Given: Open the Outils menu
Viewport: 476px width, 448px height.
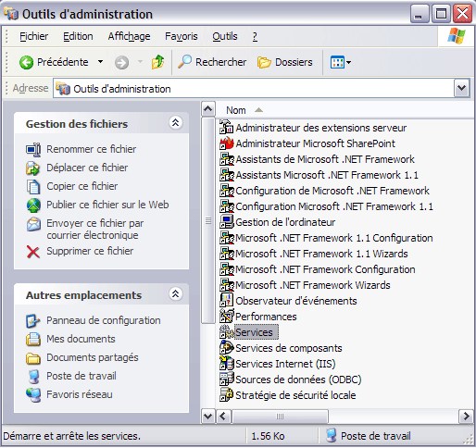Looking at the screenshot, I should (x=225, y=36).
